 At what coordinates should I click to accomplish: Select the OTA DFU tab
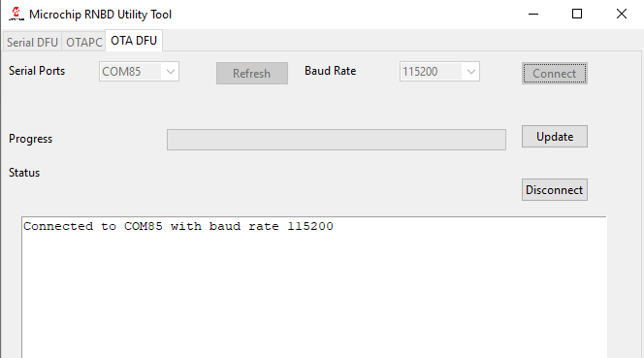(x=134, y=41)
